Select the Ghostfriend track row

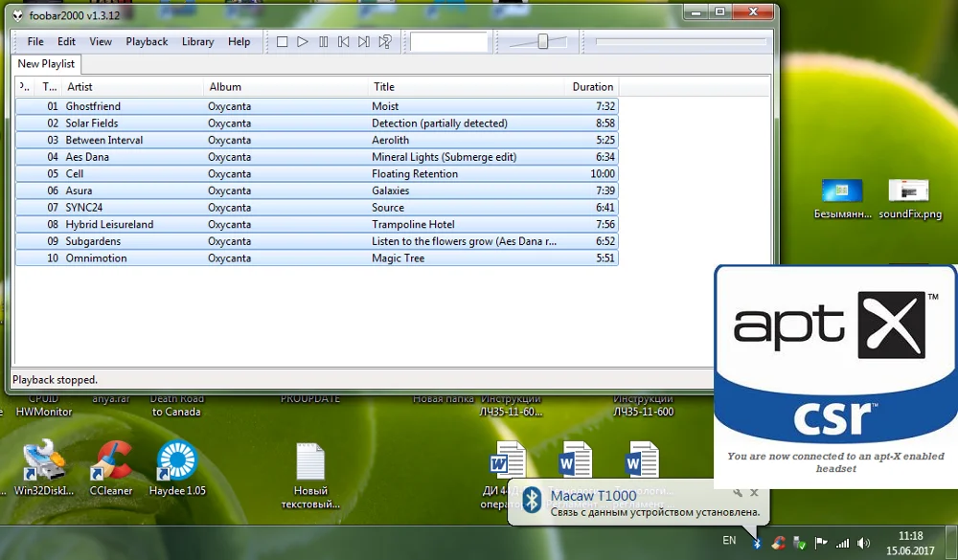[316, 106]
